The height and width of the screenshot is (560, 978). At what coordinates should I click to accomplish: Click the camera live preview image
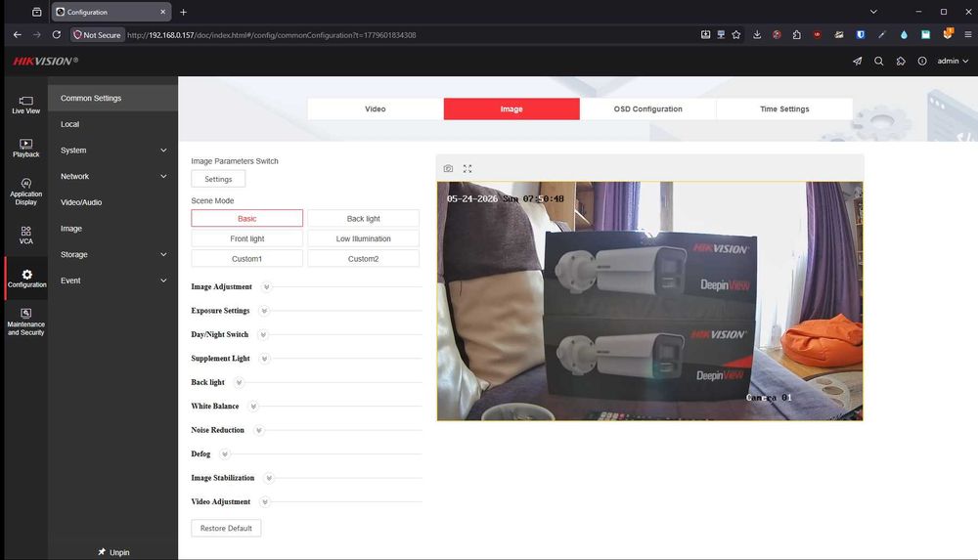pyautogui.click(x=650, y=301)
